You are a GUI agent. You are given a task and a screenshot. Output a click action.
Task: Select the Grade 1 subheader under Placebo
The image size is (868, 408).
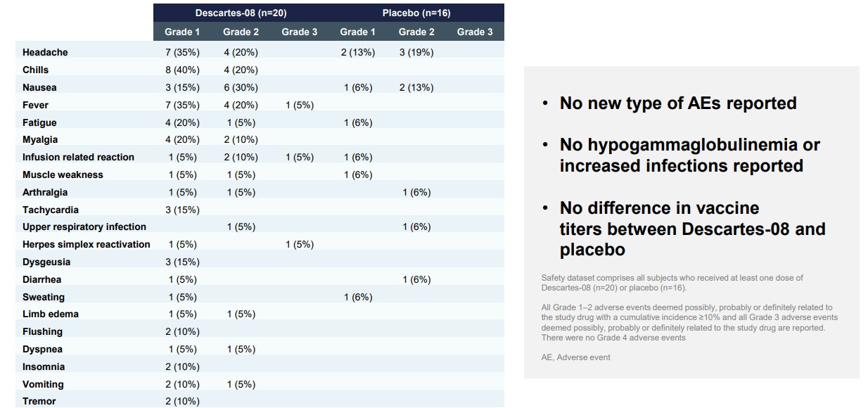pyautogui.click(x=357, y=32)
